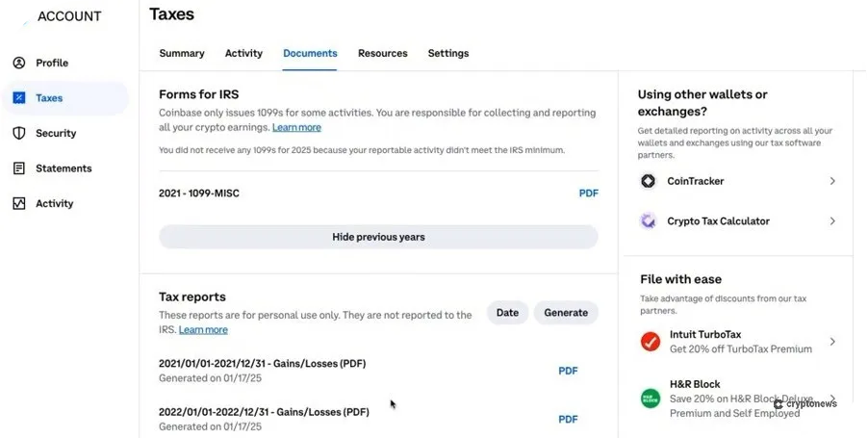Click the Crypto Tax Calculator logo icon
The width and height of the screenshot is (868, 438).
[x=649, y=221]
